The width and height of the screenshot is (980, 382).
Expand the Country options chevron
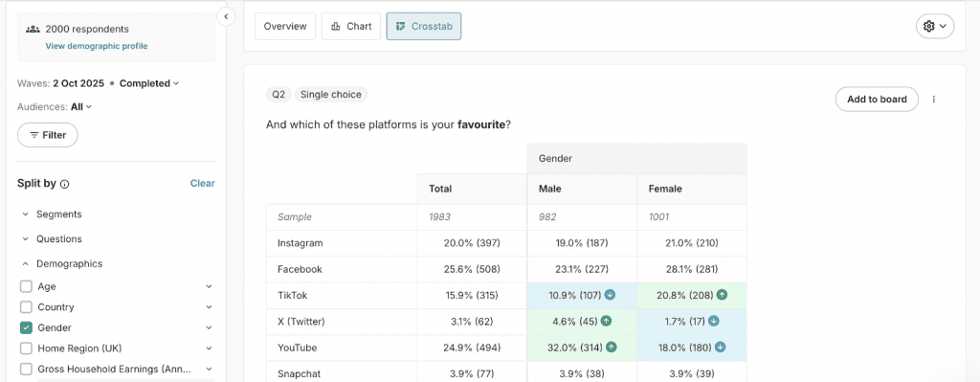click(x=209, y=307)
